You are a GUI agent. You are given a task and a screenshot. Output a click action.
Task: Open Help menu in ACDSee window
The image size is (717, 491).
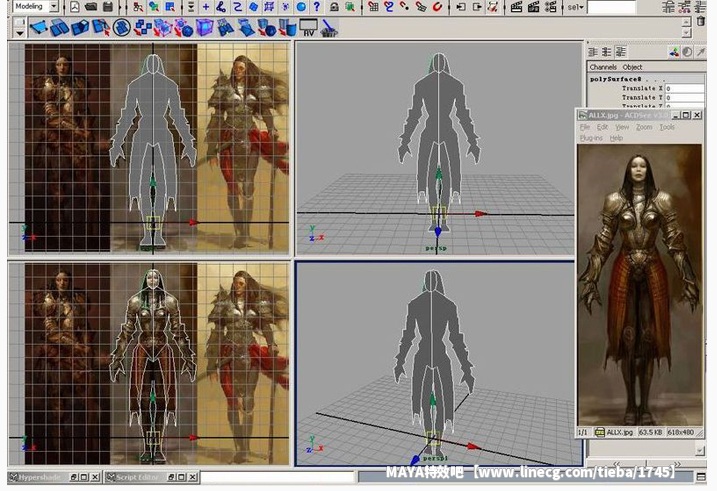(x=616, y=138)
